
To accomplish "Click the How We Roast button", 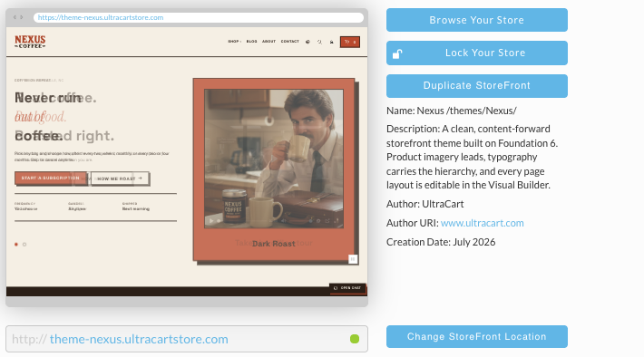I will pos(120,178).
